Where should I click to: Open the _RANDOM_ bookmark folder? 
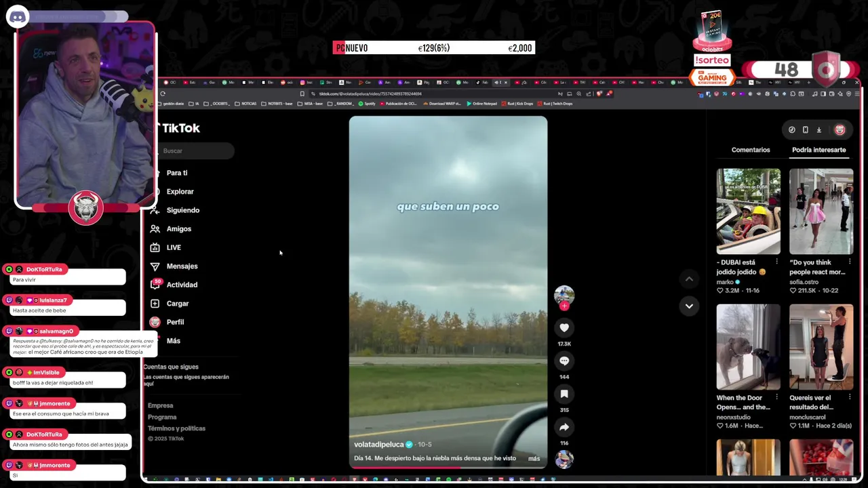pos(340,104)
